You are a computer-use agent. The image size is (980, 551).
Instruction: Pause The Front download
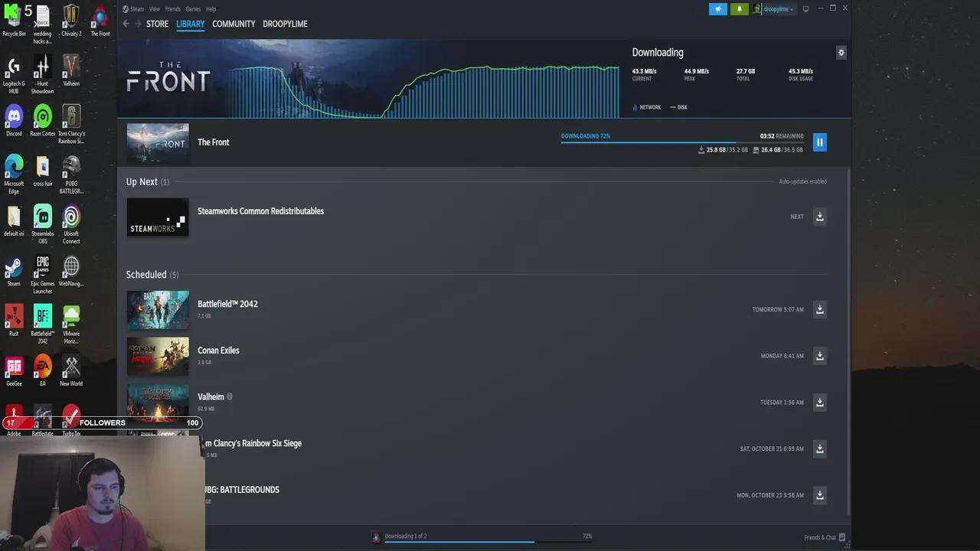pos(819,142)
